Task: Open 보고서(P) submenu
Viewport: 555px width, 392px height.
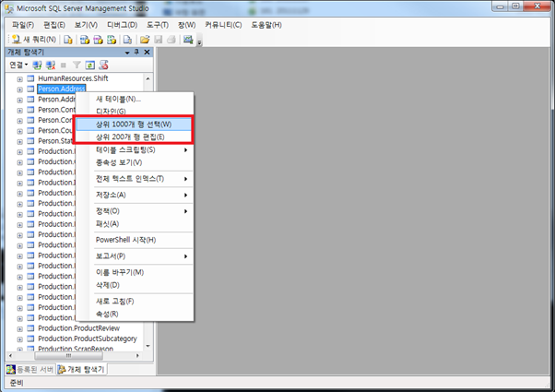Action: point(135,256)
